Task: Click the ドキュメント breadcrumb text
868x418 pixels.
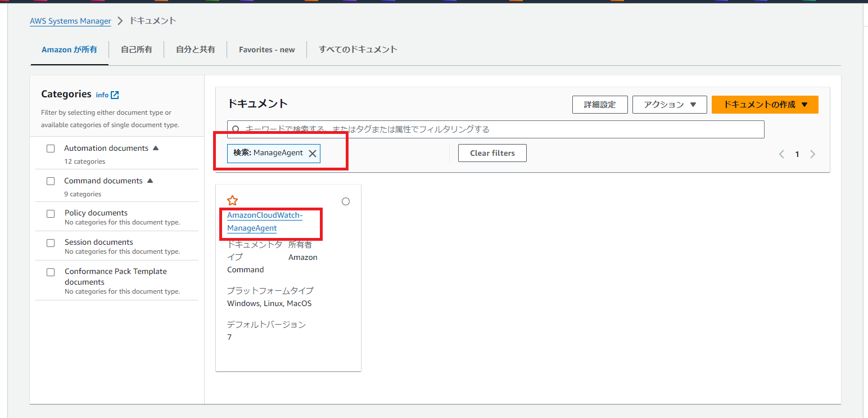Action: [153, 21]
